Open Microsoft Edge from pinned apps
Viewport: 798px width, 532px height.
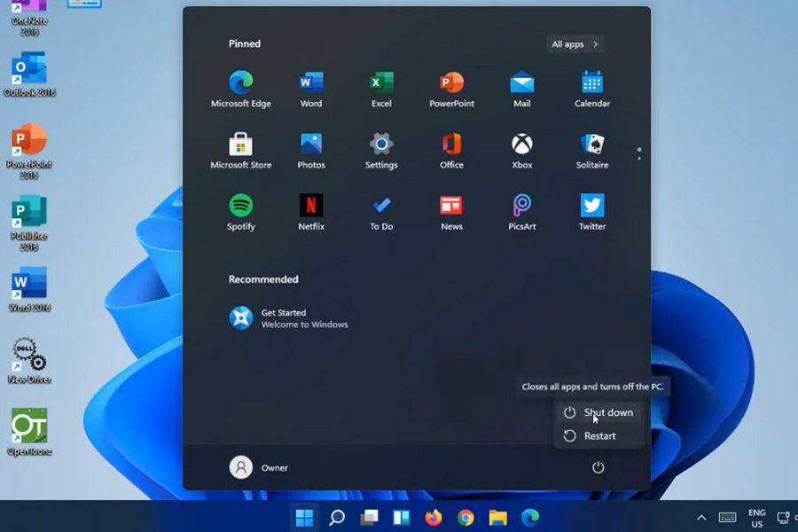(x=240, y=89)
